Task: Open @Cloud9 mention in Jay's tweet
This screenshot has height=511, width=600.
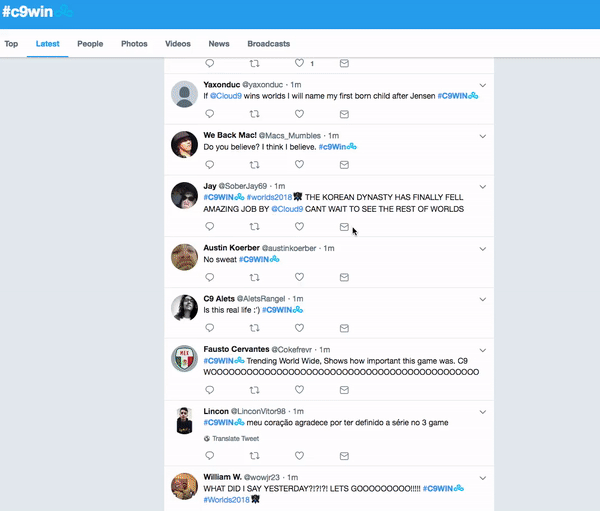Action: click(x=287, y=209)
